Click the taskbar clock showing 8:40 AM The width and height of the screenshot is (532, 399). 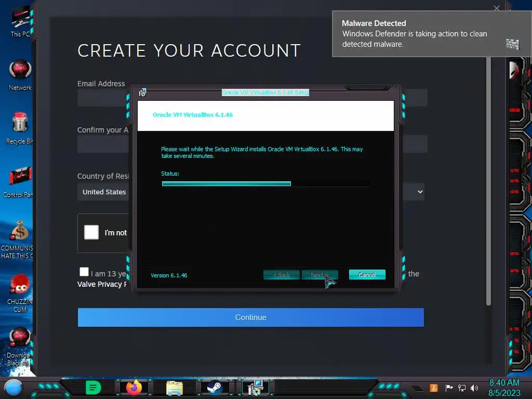[x=504, y=382]
